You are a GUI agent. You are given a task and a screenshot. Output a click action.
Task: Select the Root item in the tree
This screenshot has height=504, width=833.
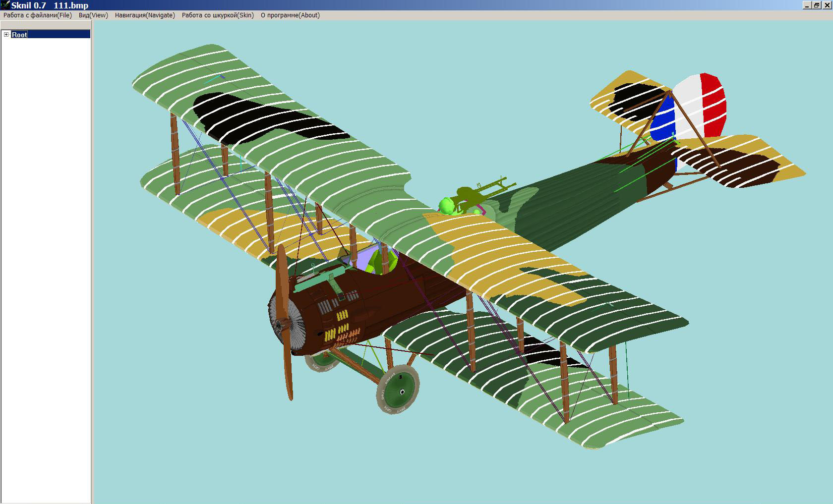coord(20,35)
